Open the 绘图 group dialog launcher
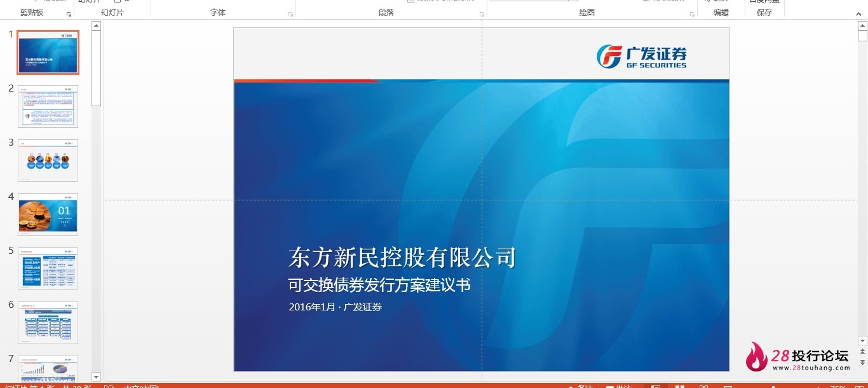 (692, 14)
